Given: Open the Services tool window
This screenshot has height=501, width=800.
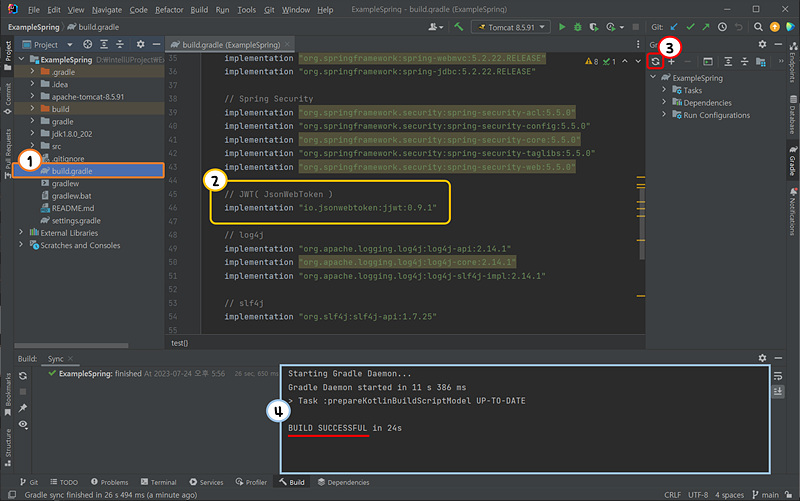Looking at the screenshot, I should 206,482.
